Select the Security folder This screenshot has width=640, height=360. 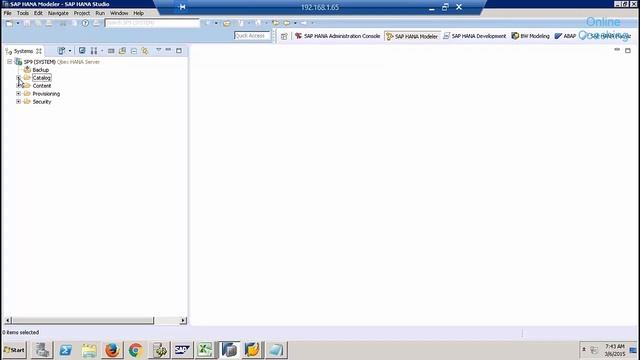coord(42,102)
